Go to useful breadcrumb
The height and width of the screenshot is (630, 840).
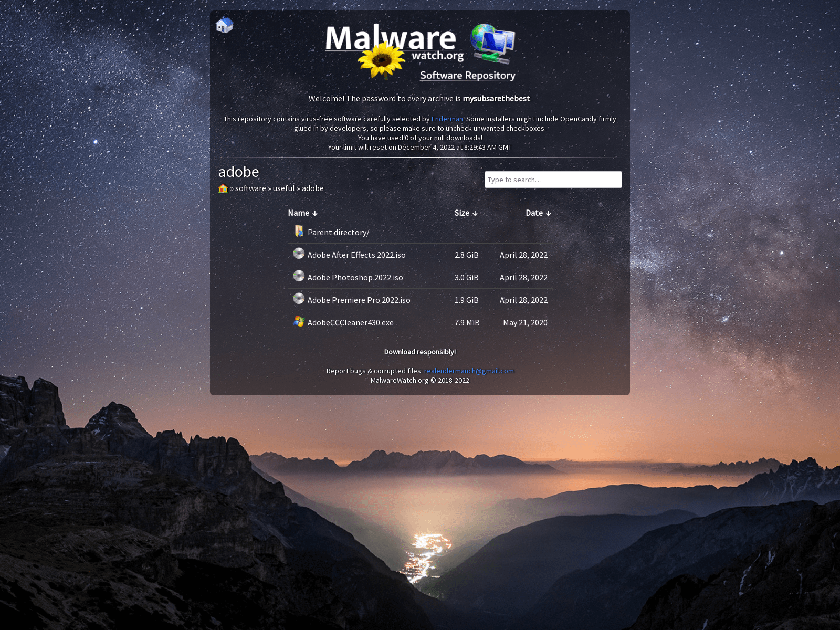[283, 188]
